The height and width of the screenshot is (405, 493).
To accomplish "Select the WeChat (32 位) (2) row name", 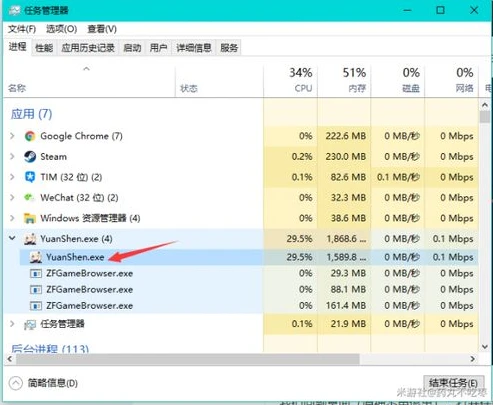I will tap(79, 197).
